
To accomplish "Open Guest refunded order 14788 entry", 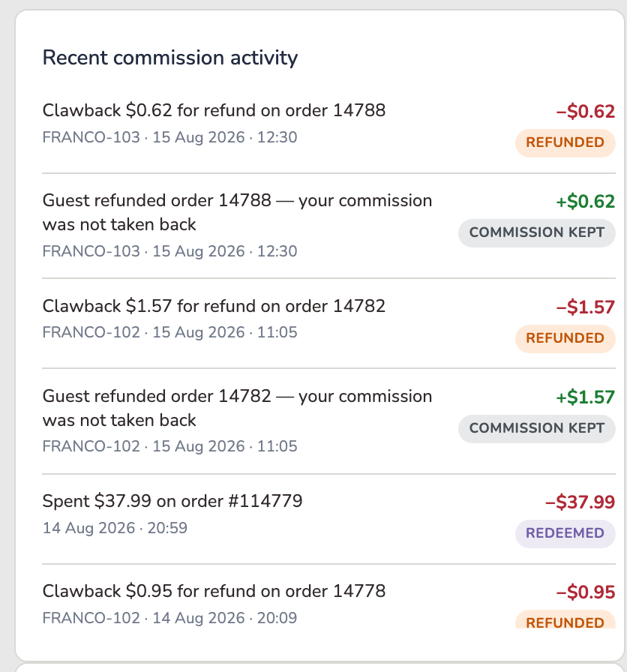I will (x=328, y=226).
